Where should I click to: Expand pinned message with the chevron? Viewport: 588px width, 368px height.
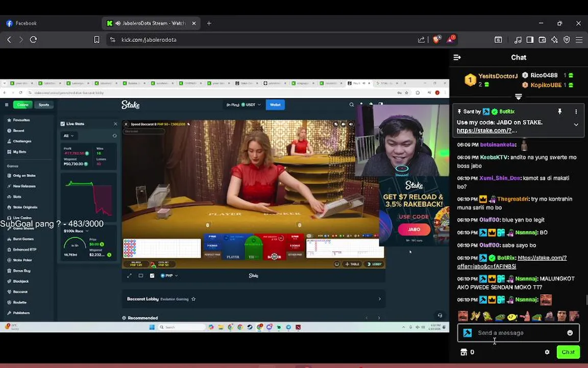[576, 125]
